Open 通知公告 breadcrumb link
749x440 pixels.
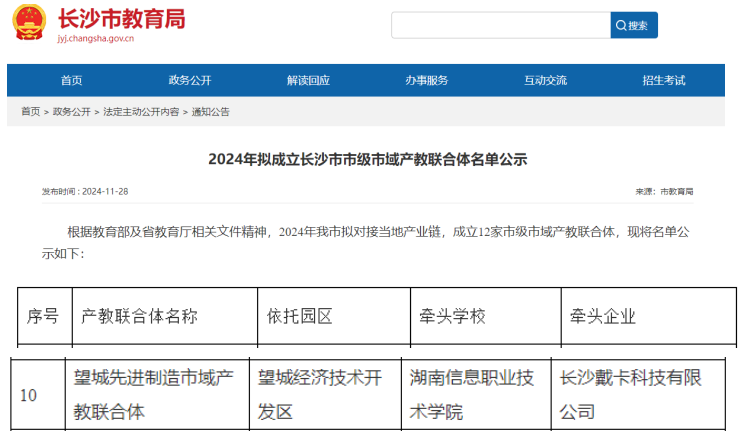pyautogui.click(x=211, y=112)
